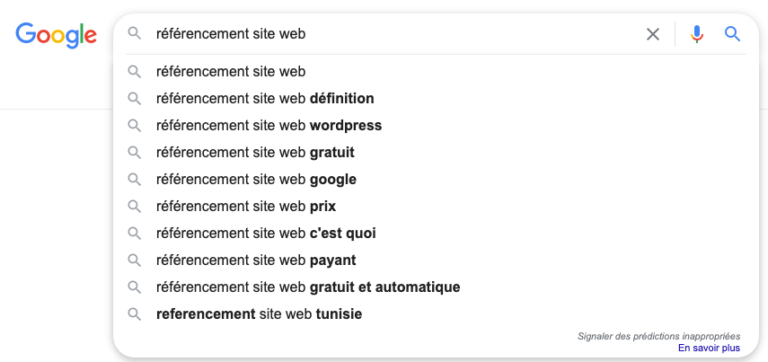Select the "référencement site web prix" suggestion
The width and height of the screenshot is (768, 362).
tap(436, 207)
